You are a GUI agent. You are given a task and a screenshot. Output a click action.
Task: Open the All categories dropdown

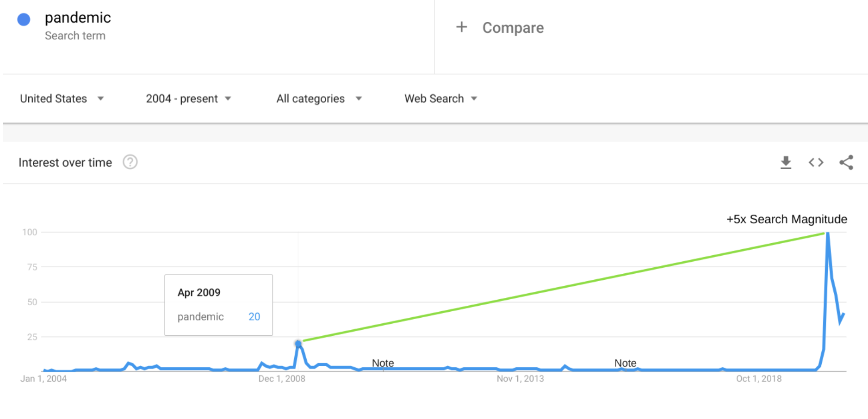[x=319, y=99]
